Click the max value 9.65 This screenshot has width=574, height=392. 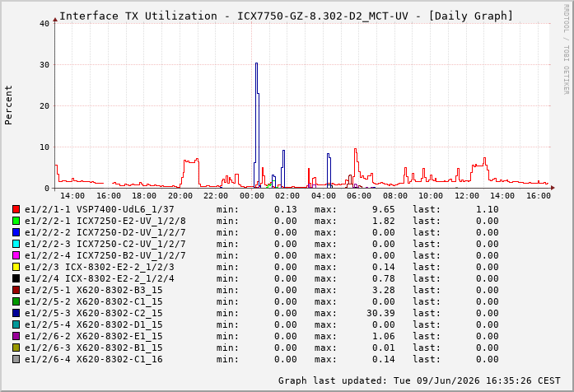(x=384, y=209)
